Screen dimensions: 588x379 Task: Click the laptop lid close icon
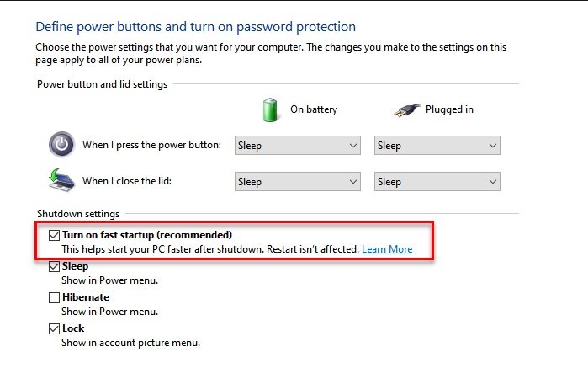tap(61, 180)
